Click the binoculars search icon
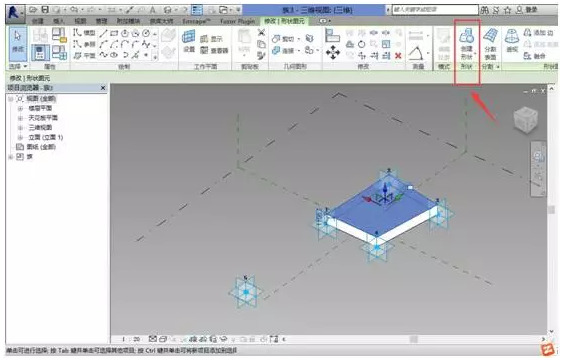The image size is (565, 360). 485,10
